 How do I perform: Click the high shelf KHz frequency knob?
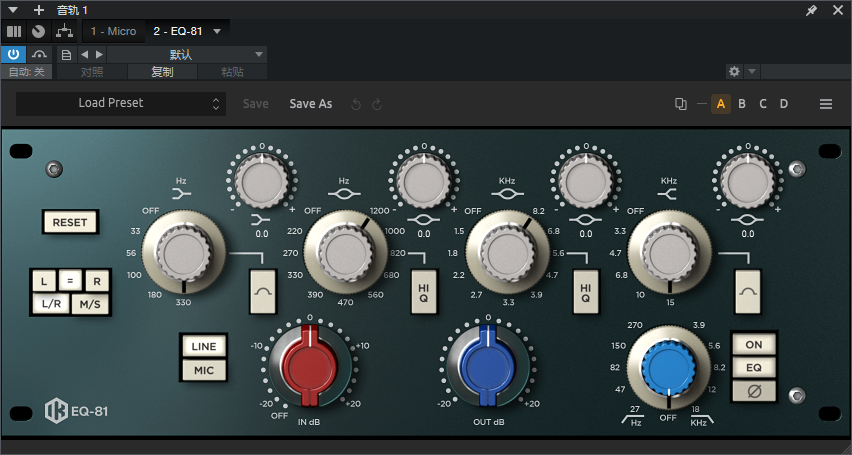[669, 253]
